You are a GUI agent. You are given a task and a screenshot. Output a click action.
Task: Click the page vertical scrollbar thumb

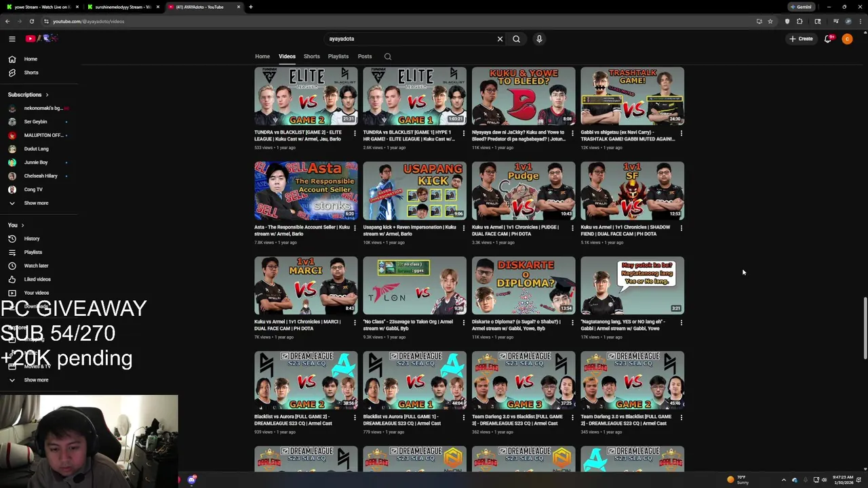pos(864,328)
